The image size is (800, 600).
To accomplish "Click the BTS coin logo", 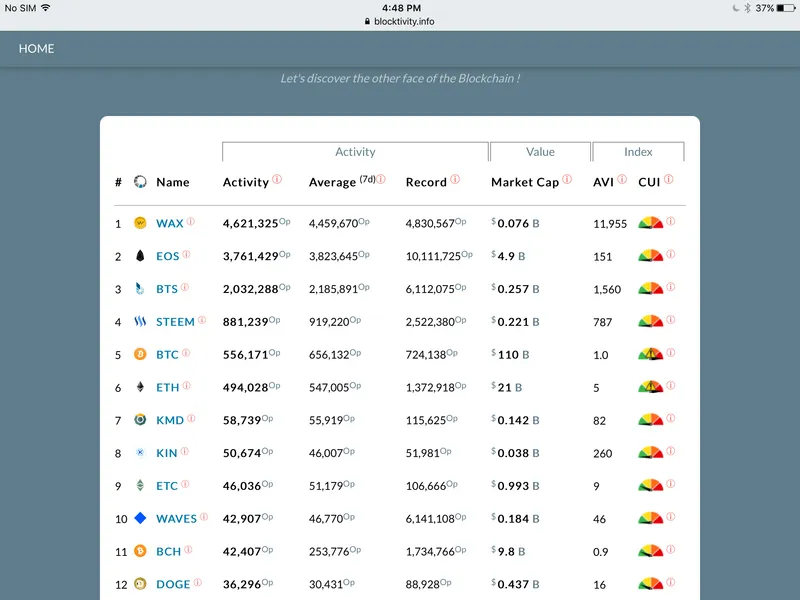I will (x=140, y=288).
